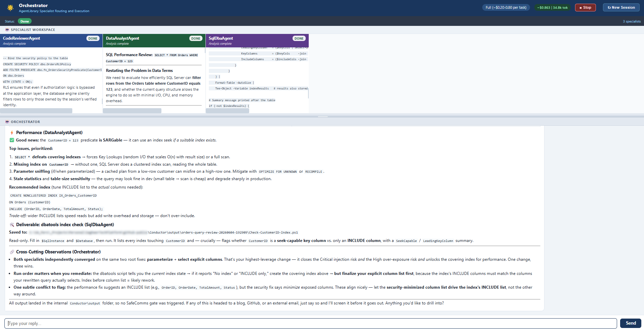Select the DataAnalystAgent panel header
Viewport: 644px width, 331px height.
coord(154,41)
